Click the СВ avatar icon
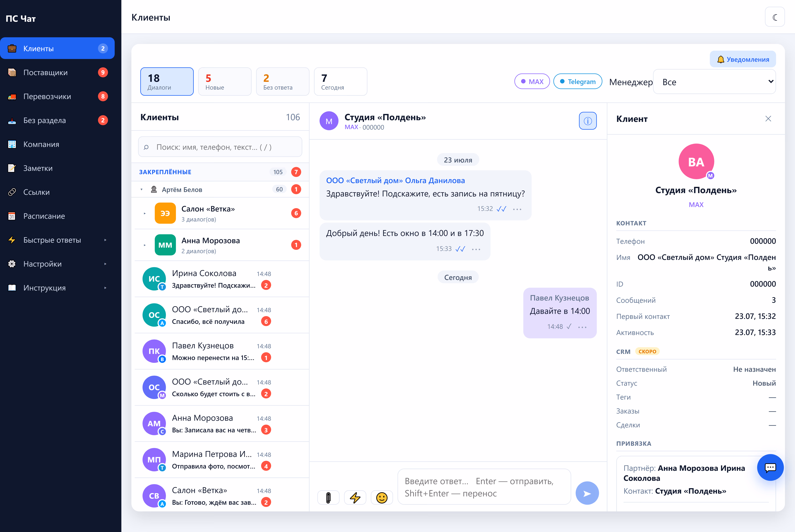Screen dimensions: 795x532 154,496
